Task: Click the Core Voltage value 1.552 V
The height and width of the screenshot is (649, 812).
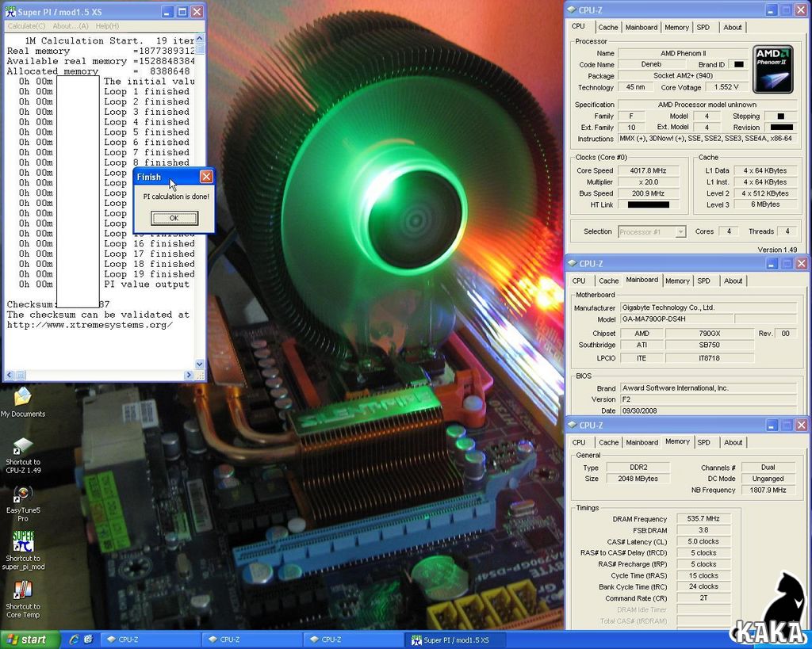Action: pos(726,87)
